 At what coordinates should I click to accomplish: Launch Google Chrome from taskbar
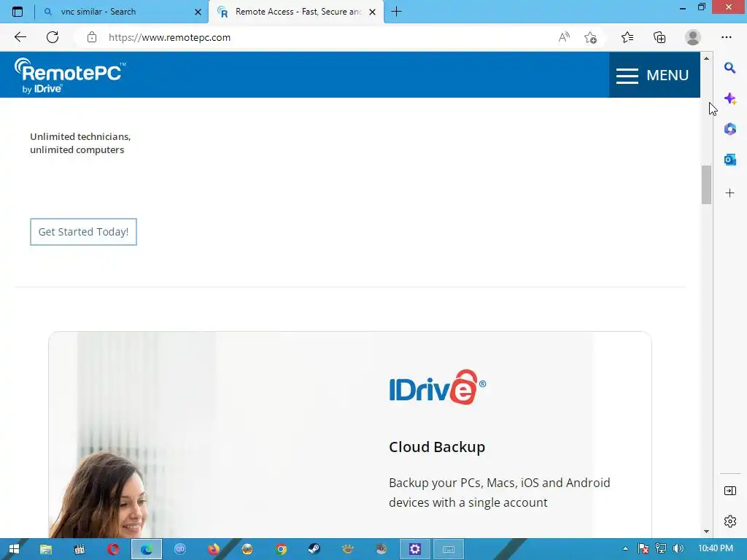coord(281,549)
